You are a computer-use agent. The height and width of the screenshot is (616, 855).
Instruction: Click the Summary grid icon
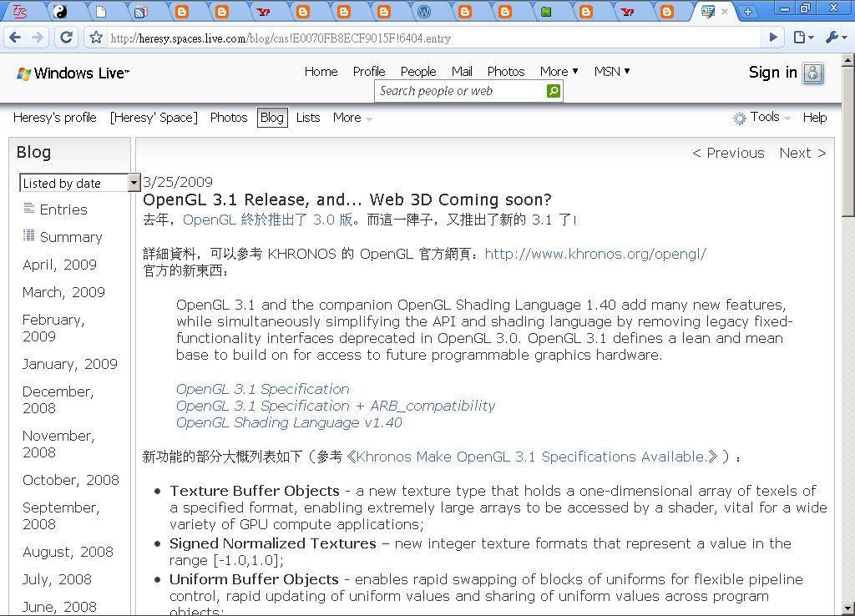point(29,235)
